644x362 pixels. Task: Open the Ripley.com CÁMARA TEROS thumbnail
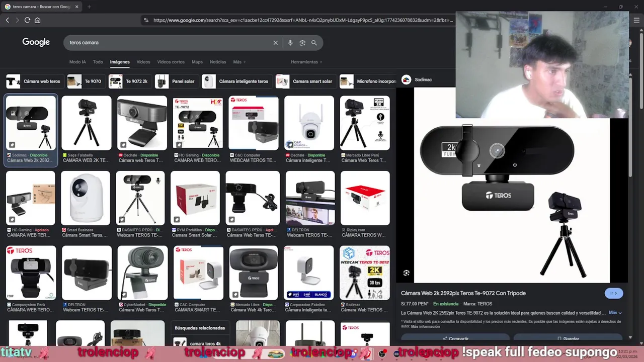coord(365,198)
